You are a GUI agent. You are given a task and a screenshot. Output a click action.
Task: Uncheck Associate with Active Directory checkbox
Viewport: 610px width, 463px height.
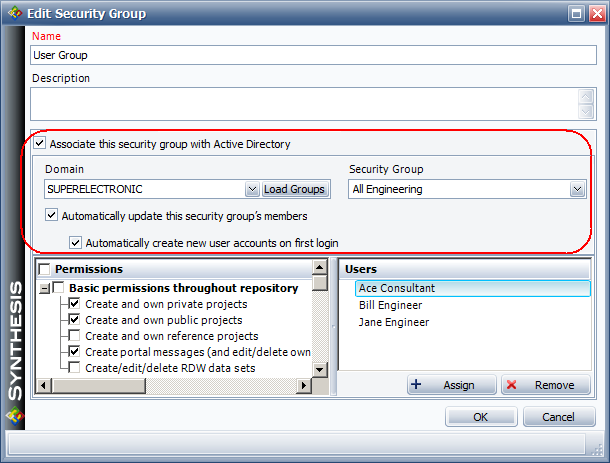coord(39,144)
